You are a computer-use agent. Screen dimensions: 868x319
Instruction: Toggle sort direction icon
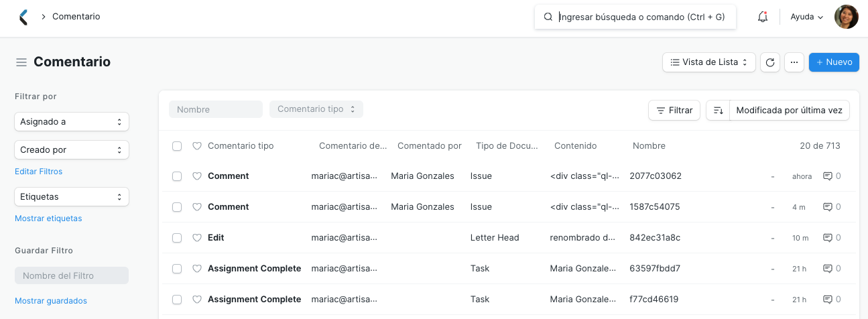[718, 111]
